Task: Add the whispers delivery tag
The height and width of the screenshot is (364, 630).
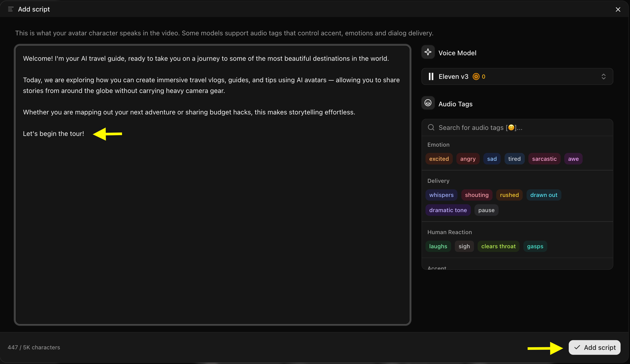Action: (441, 195)
